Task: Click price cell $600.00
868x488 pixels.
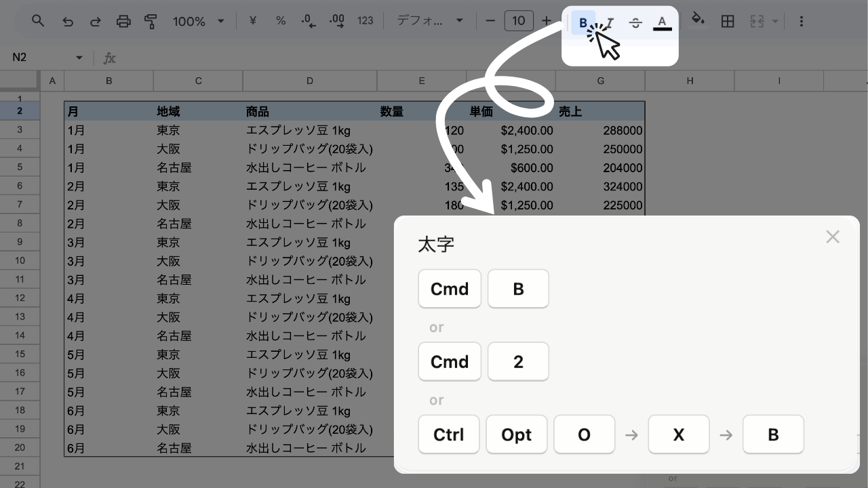Action: pyautogui.click(x=511, y=167)
